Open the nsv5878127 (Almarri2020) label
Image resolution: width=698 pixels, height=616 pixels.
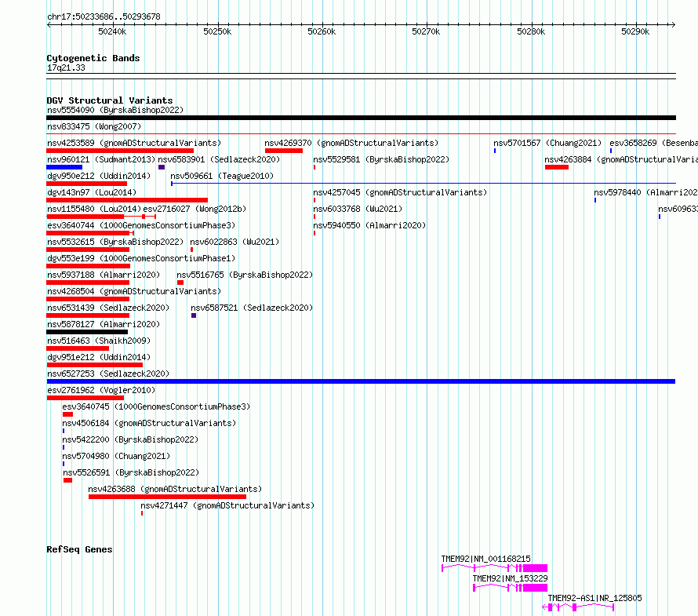104,324
